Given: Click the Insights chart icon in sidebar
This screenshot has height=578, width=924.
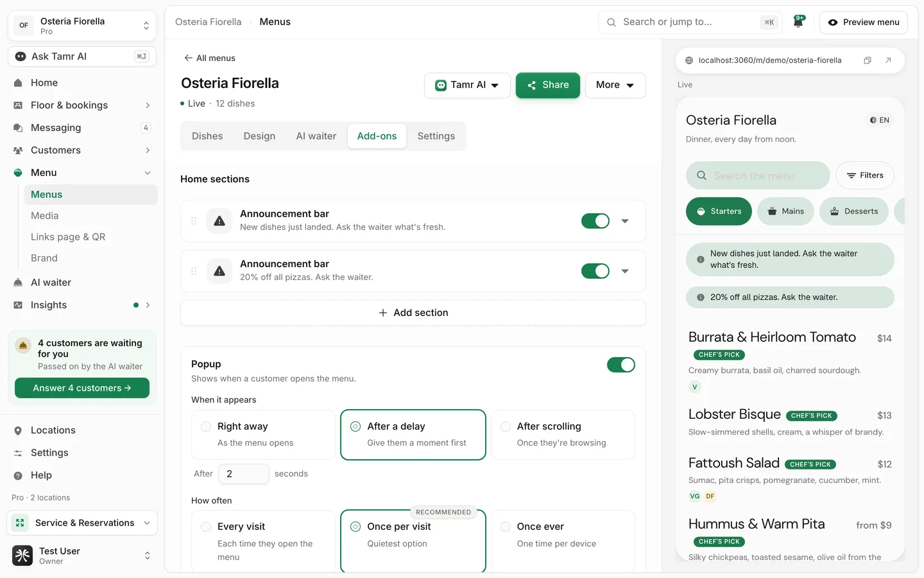Looking at the screenshot, I should point(18,305).
